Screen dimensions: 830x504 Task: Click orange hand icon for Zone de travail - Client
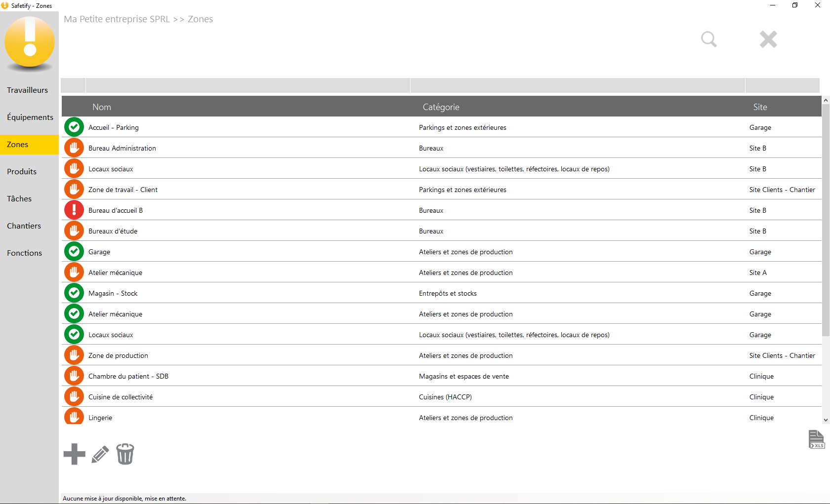[x=74, y=190]
